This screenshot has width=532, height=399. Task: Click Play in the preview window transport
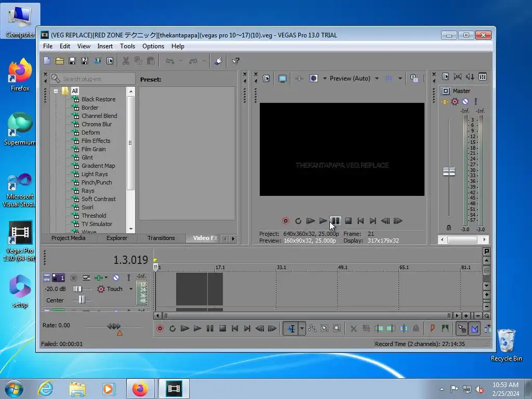323,221
